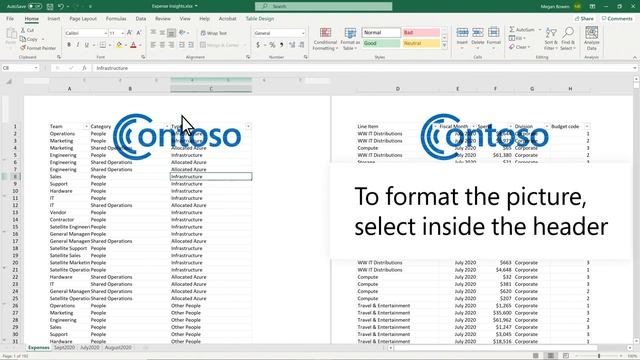640x360 pixels.
Task: Apply the red font color
Action: [133, 45]
